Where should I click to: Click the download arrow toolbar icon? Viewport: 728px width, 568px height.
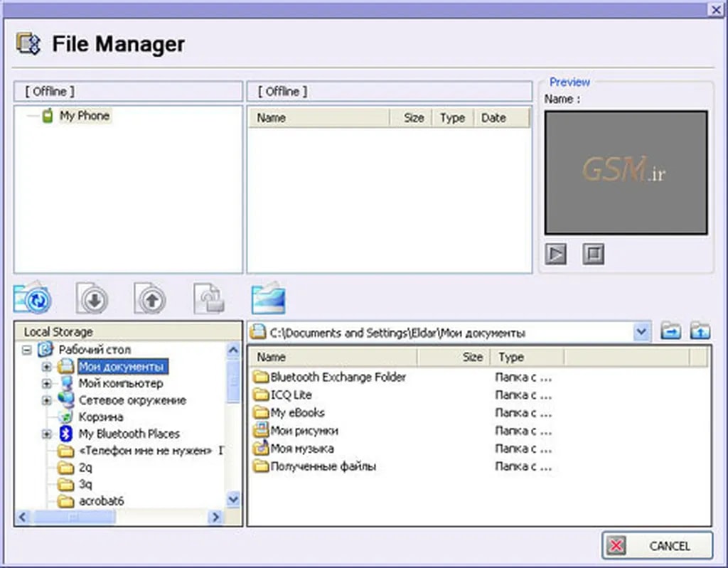coord(93,299)
